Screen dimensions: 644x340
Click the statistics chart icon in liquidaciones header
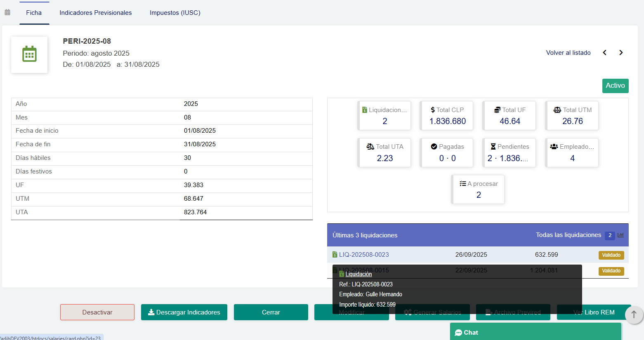pyautogui.click(x=620, y=235)
